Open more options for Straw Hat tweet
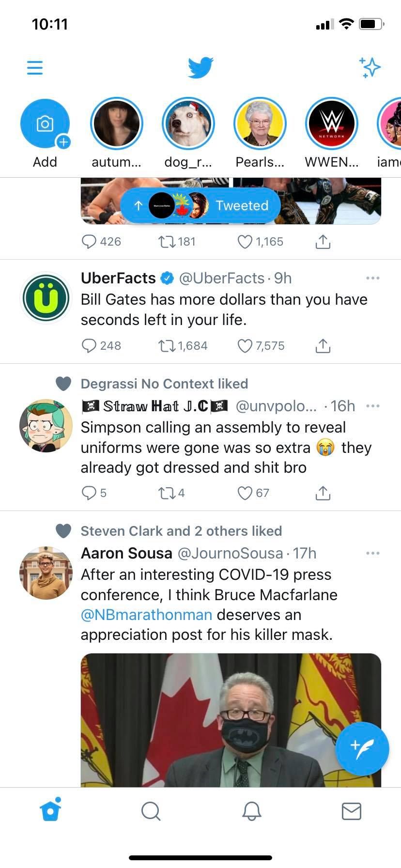 pyautogui.click(x=372, y=406)
